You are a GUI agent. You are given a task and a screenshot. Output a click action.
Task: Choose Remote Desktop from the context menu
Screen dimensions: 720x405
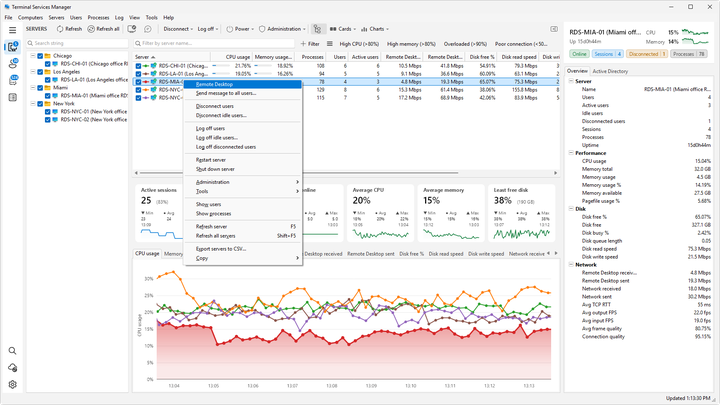(x=242, y=84)
